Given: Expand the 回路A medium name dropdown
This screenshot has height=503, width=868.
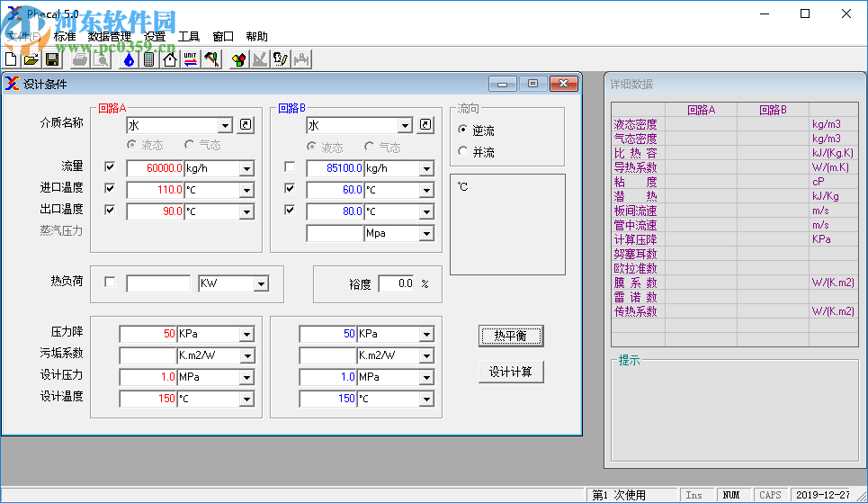Looking at the screenshot, I should (225, 126).
